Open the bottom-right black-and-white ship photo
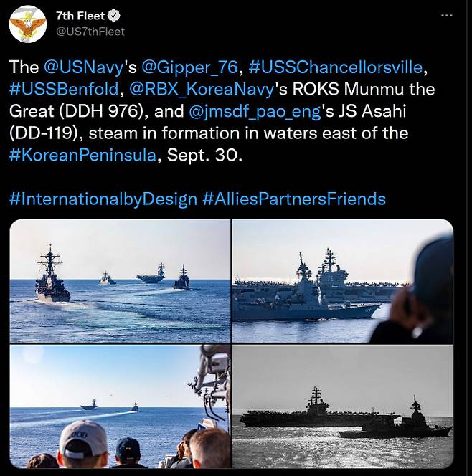This screenshot has width=472, height=476. pos(342,406)
